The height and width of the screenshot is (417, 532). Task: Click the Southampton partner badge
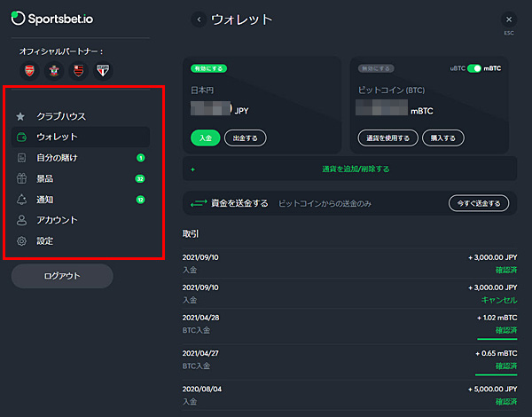point(55,70)
